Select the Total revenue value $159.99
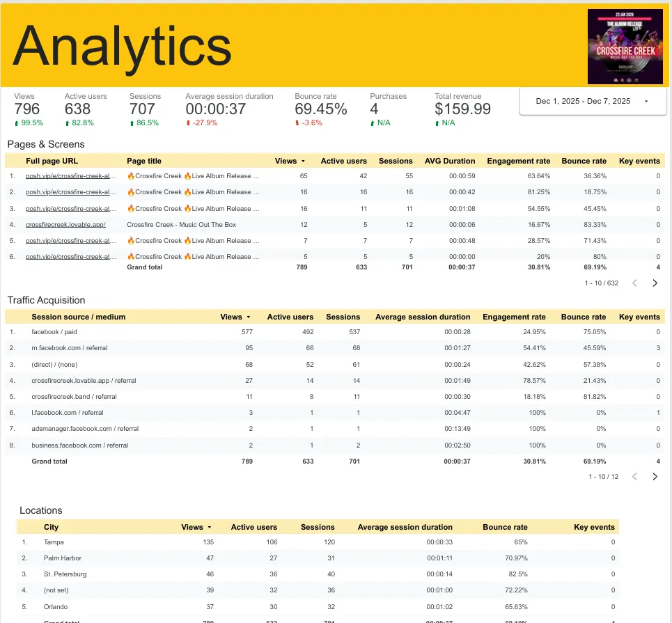 (462, 109)
